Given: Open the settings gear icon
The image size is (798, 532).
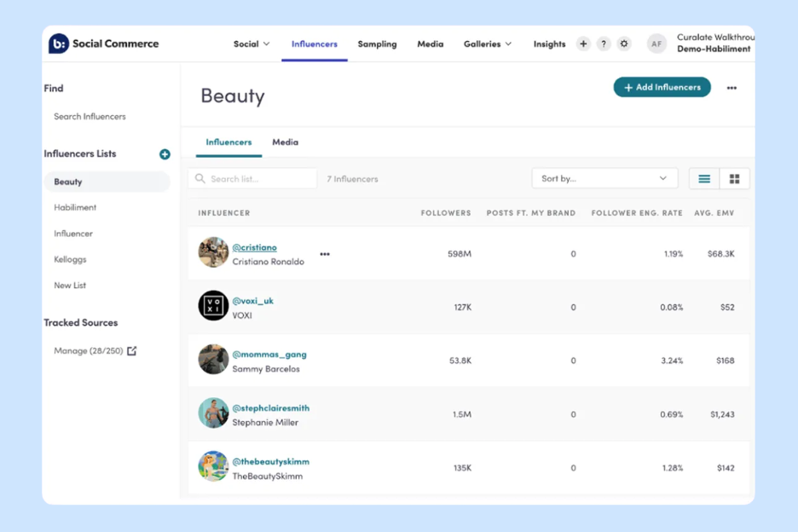Looking at the screenshot, I should pos(623,43).
